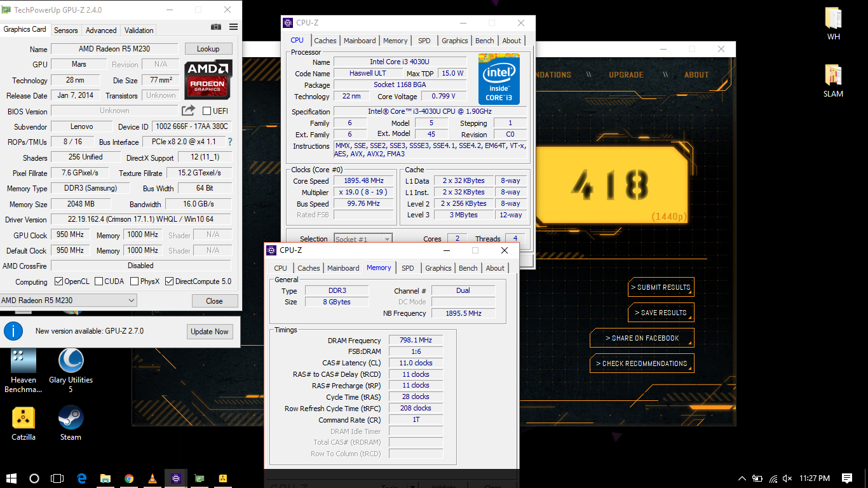This screenshot has height=488, width=868.
Task: Switch to the Advanced tab in GPU-Z
Action: click(x=101, y=30)
